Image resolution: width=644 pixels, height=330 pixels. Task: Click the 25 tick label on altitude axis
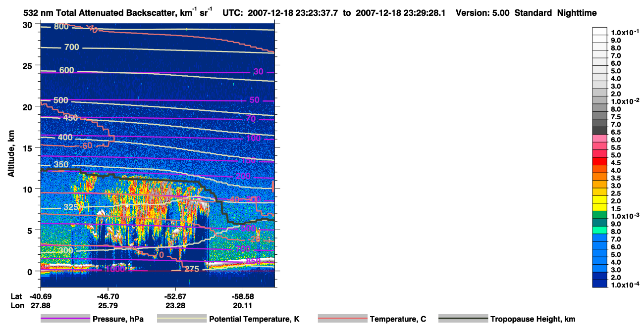pyautogui.click(x=29, y=65)
